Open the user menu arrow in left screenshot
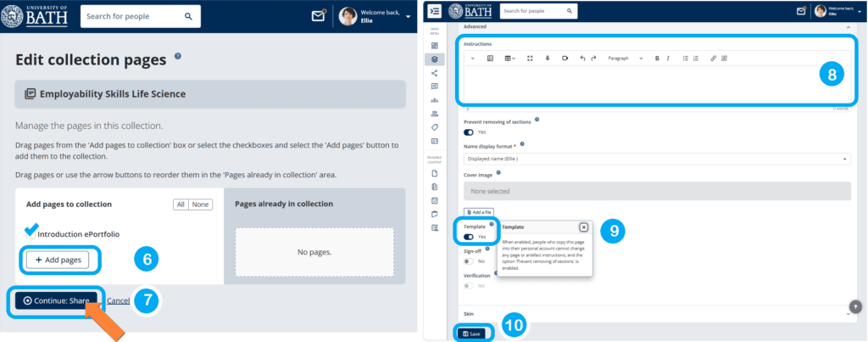Viewport: 868px width, 342px height. pos(408,17)
